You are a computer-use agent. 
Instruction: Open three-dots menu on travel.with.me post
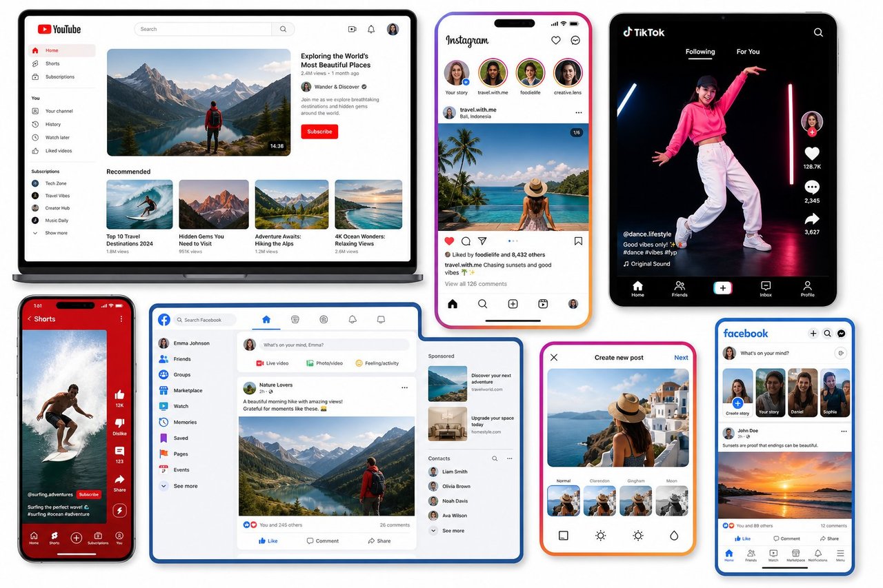[x=578, y=112]
